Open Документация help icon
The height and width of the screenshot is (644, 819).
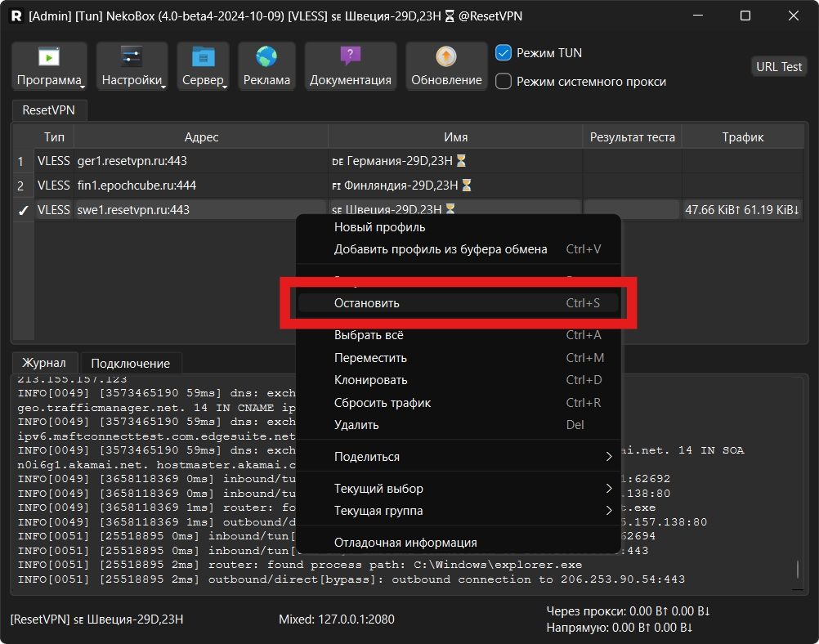[x=350, y=58]
